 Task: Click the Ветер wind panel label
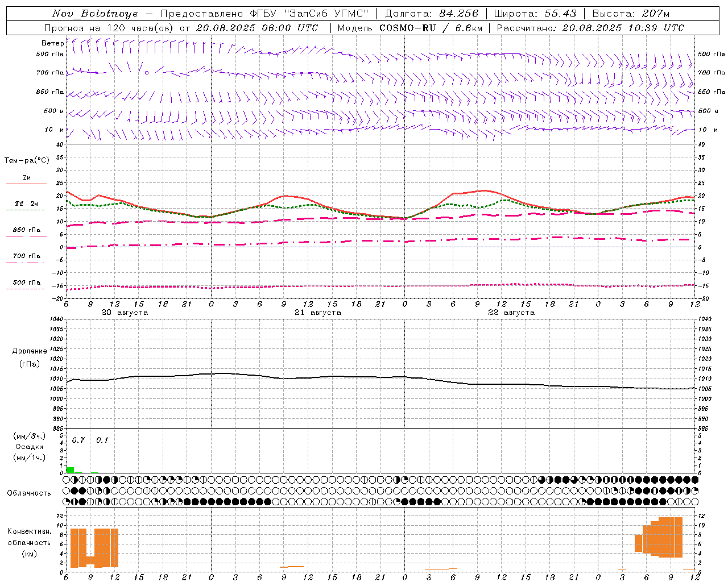(x=52, y=43)
